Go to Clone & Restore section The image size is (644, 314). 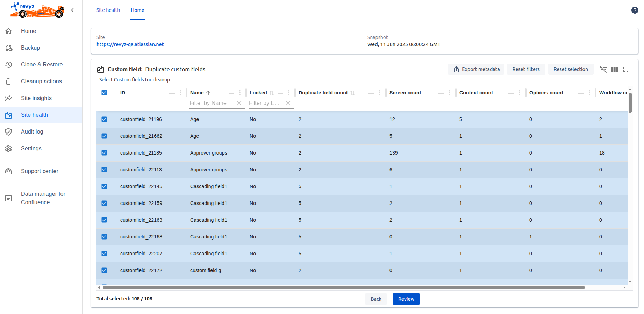coord(42,65)
